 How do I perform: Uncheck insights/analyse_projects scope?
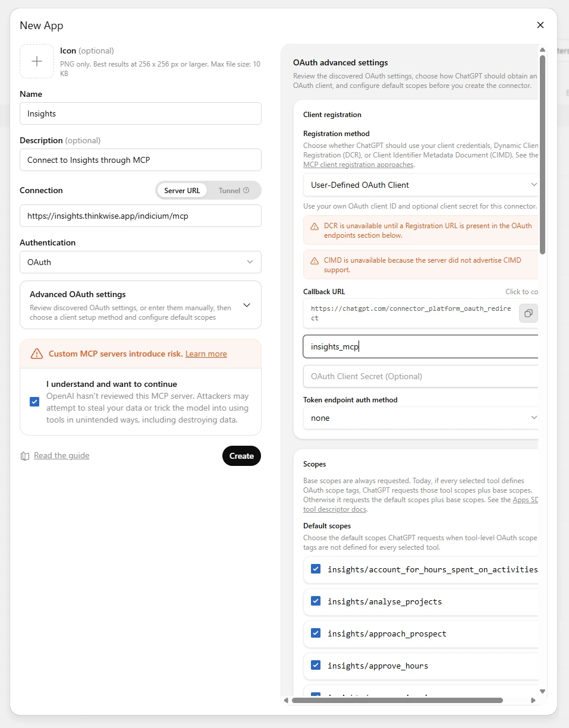316,601
